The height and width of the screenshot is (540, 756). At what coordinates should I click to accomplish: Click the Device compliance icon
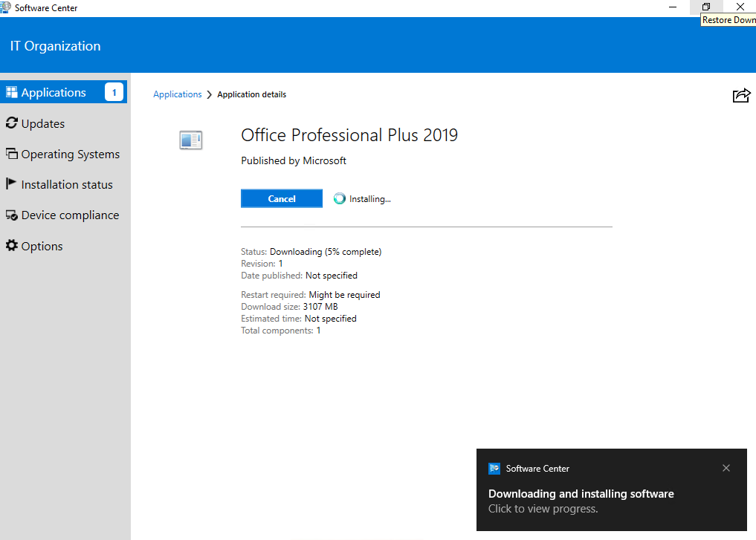(12, 215)
